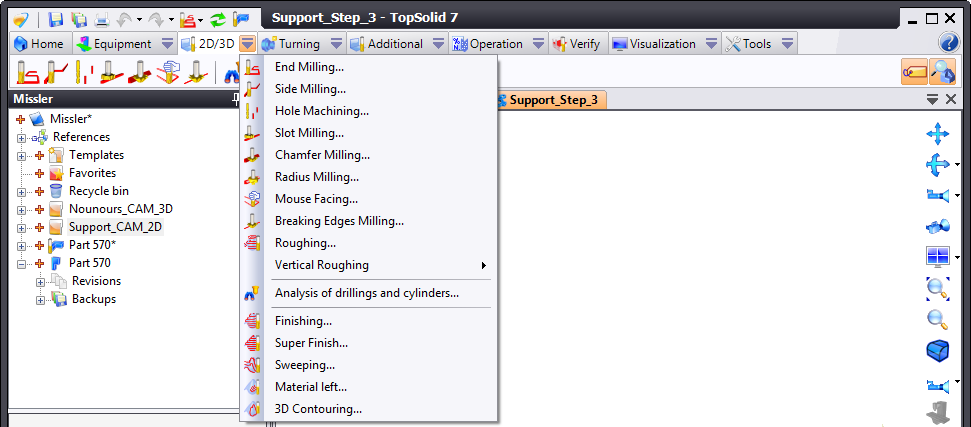
Task: Click the green Refresh arrows icon
Action: pyautogui.click(x=216, y=18)
